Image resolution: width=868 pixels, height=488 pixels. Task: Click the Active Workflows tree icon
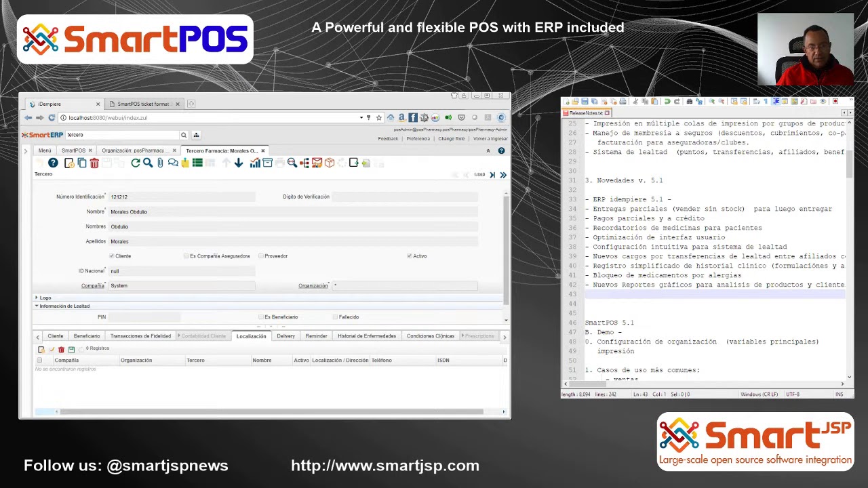tap(304, 163)
